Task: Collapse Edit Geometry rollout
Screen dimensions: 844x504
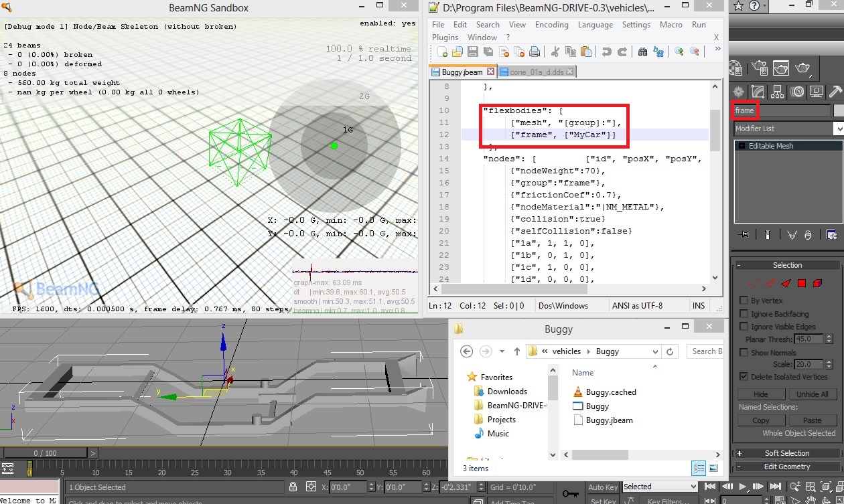Action: tap(787, 467)
